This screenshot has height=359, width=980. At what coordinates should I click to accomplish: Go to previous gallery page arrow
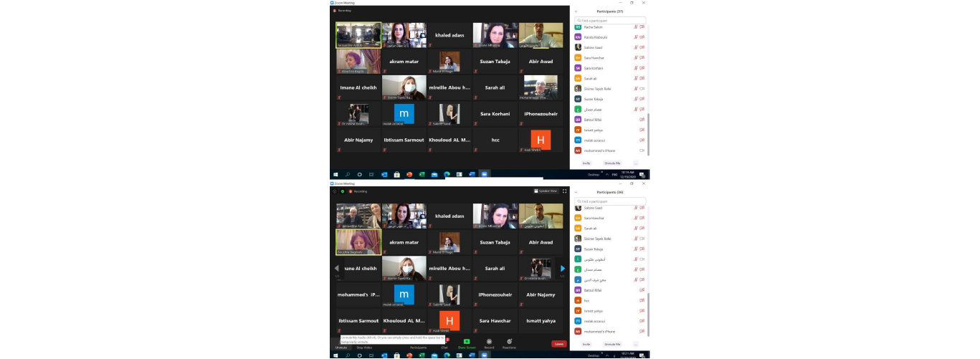pyautogui.click(x=337, y=268)
